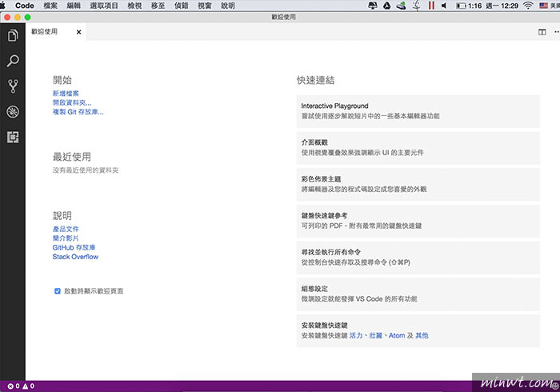Click the 複製 Git 存放庫... link
Image resolution: width=560 pixels, height=392 pixels.
point(78,112)
